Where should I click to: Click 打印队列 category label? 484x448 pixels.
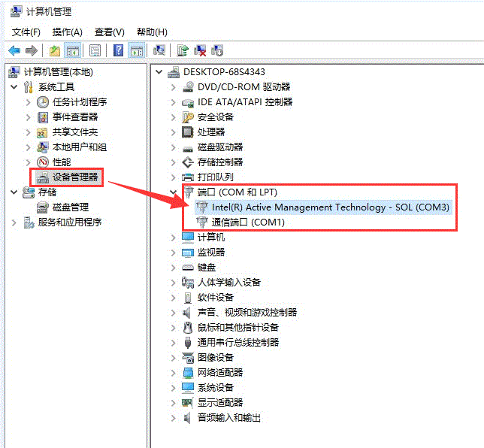[216, 177]
